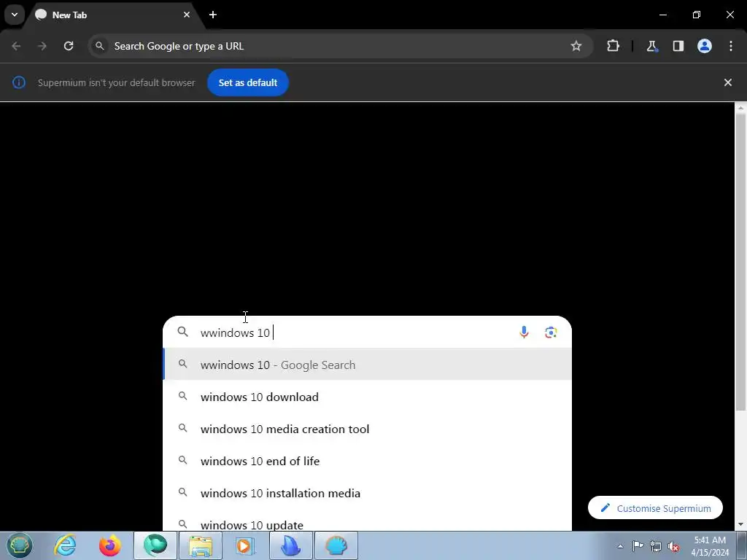Image resolution: width=747 pixels, height=560 pixels.
Task: Select wwindows 10 - Google Search suggestion
Action: click(x=368, y=365)
